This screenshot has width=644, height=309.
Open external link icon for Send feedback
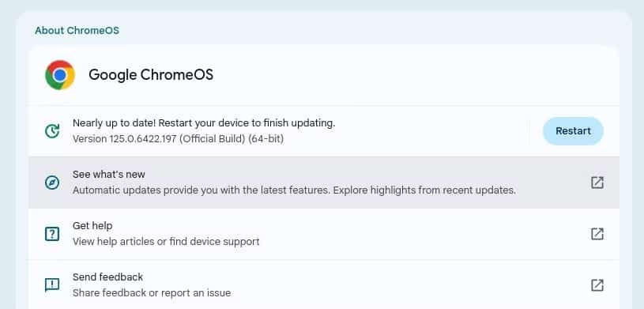pos(597,285)
